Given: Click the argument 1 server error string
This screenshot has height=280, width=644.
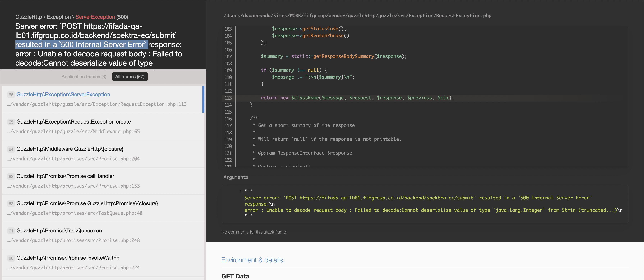Looking at the screenshot, I should pos(433,204).
